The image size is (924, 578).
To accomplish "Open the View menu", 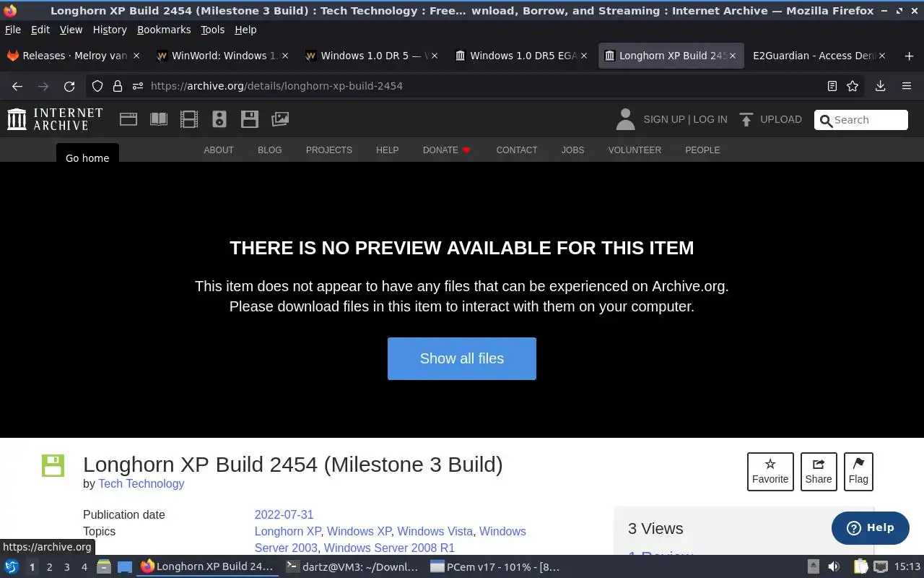I will point(71,30).
